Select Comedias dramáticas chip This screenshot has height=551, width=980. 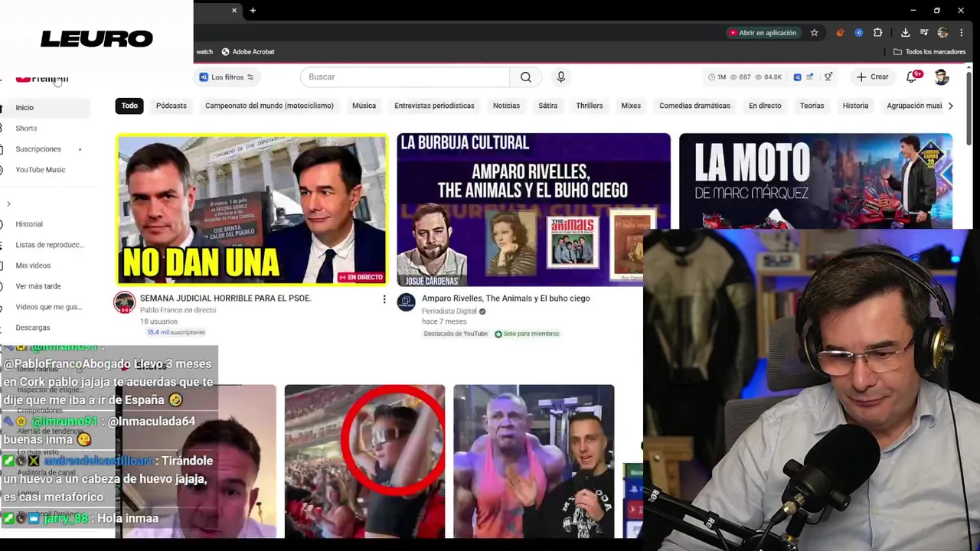point(694,106)
